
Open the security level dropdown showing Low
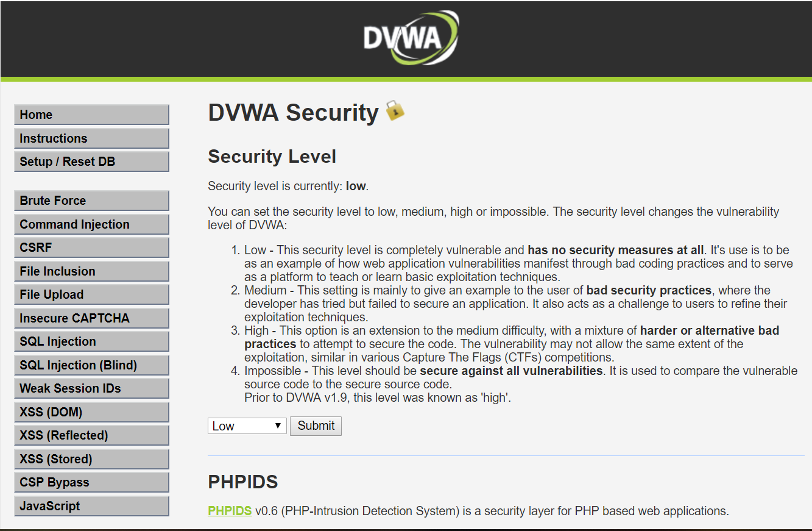247,426
